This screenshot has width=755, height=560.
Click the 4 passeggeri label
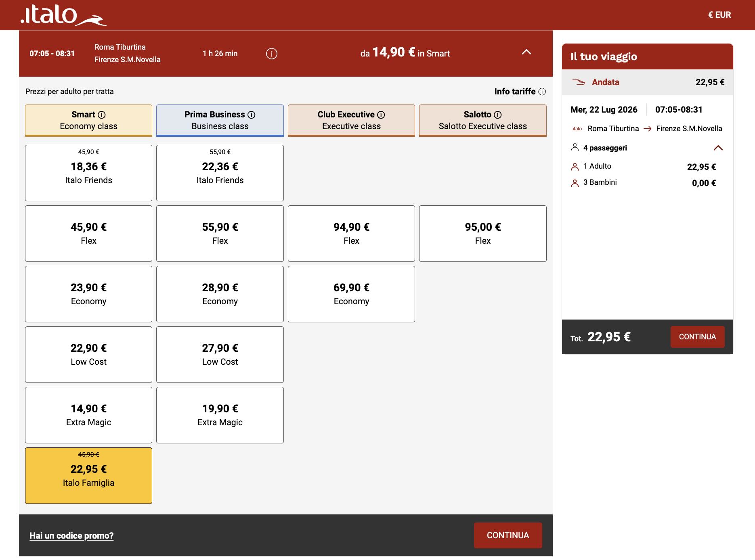coord(605,148)
